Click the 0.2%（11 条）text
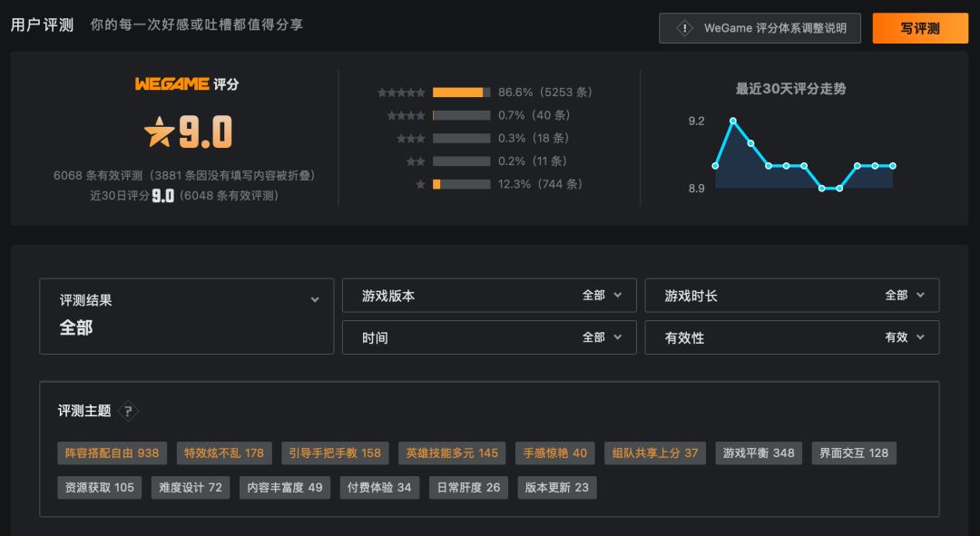 533,161
